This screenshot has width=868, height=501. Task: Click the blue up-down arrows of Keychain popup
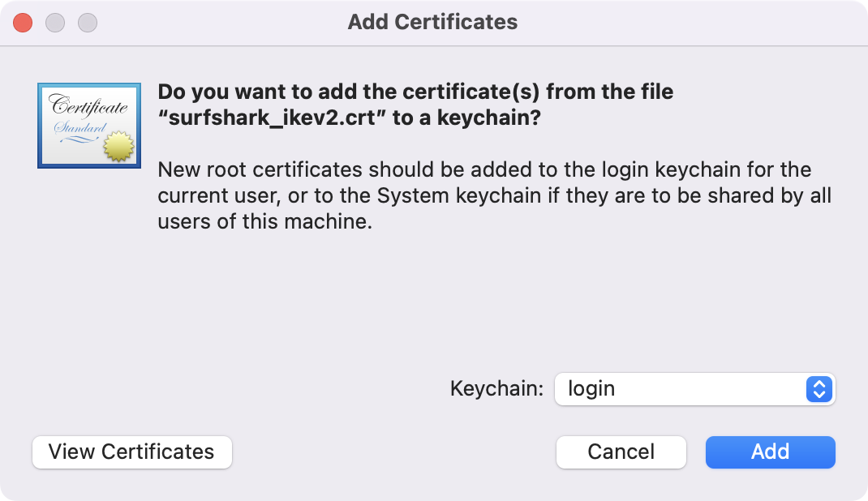coord(819,389)
